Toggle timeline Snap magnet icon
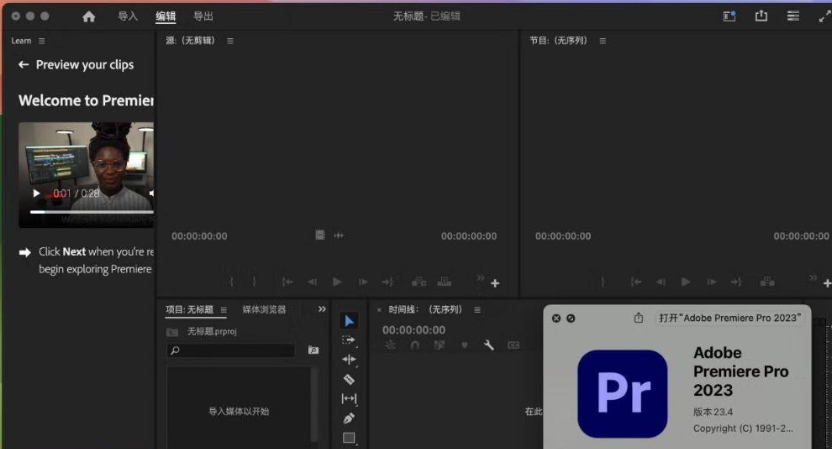 pyautogui.click(x=415, y=346)
